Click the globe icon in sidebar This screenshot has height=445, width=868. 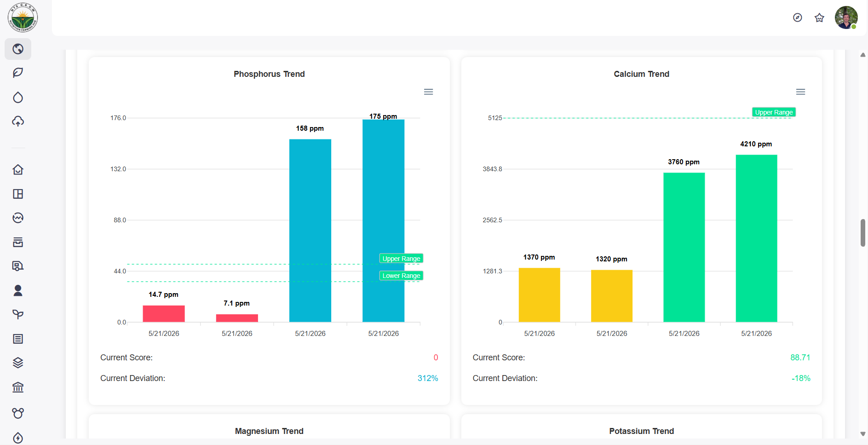(x=18, y=49)
